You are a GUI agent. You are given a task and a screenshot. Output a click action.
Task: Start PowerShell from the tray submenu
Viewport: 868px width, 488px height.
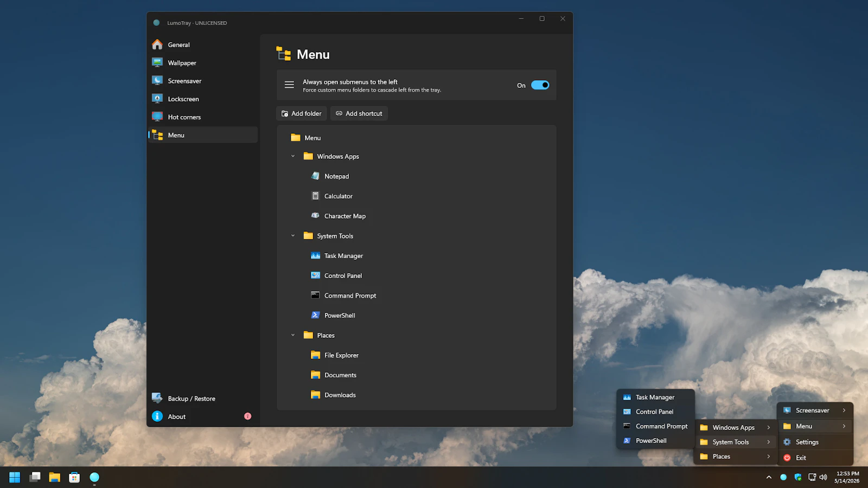pyautogui.click(x=655, y=441)
